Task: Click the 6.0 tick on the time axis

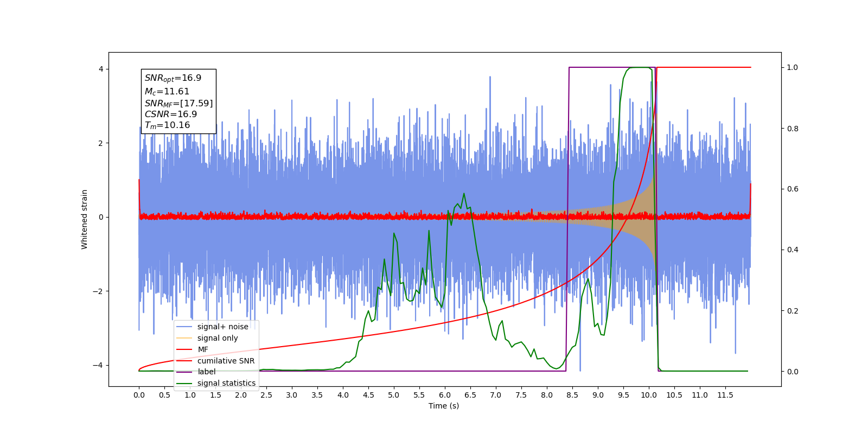Action: click(x=445, y=395)
